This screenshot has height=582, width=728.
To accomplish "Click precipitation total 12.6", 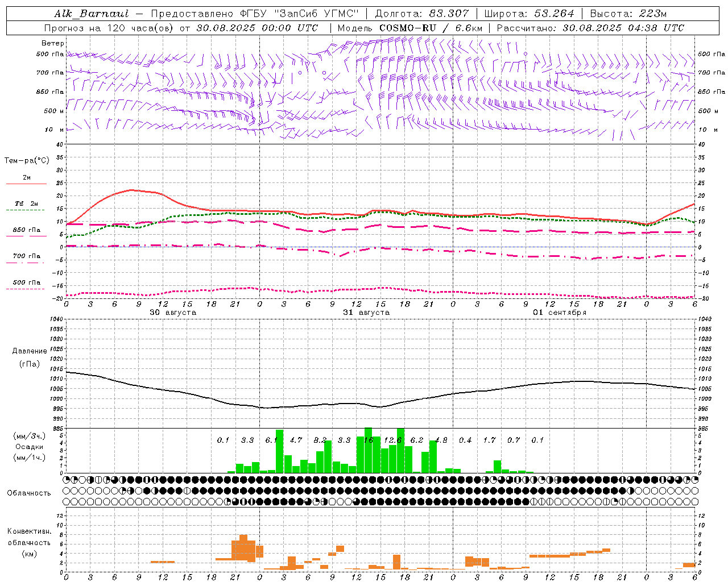I will click(x=393, y=440).
